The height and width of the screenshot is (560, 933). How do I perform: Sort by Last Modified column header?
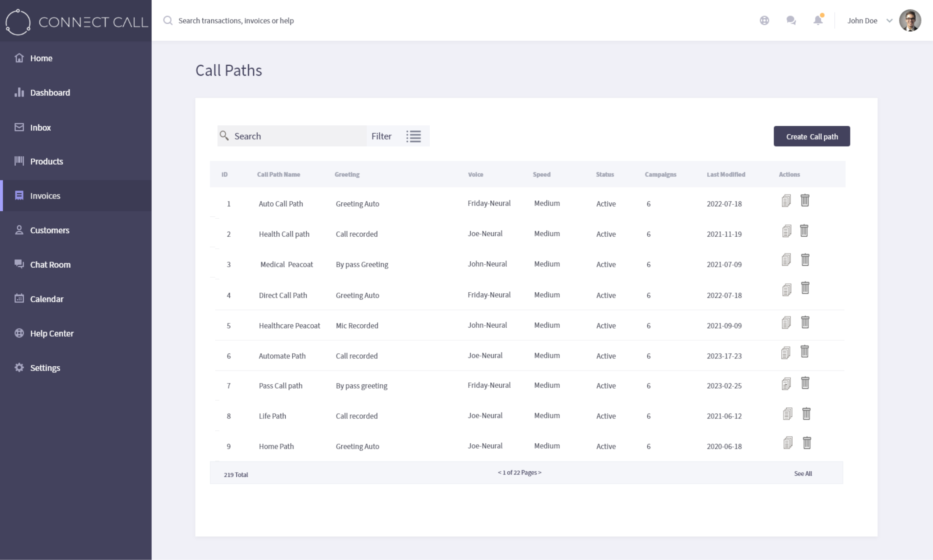point(726,174)
